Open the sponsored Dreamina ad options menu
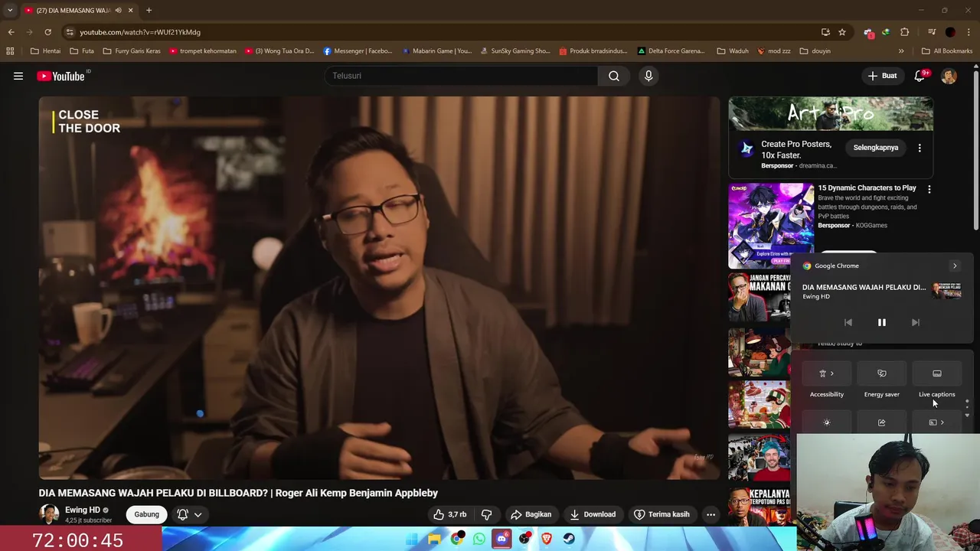This screenshot has width=980, height=551. point(920,148)
